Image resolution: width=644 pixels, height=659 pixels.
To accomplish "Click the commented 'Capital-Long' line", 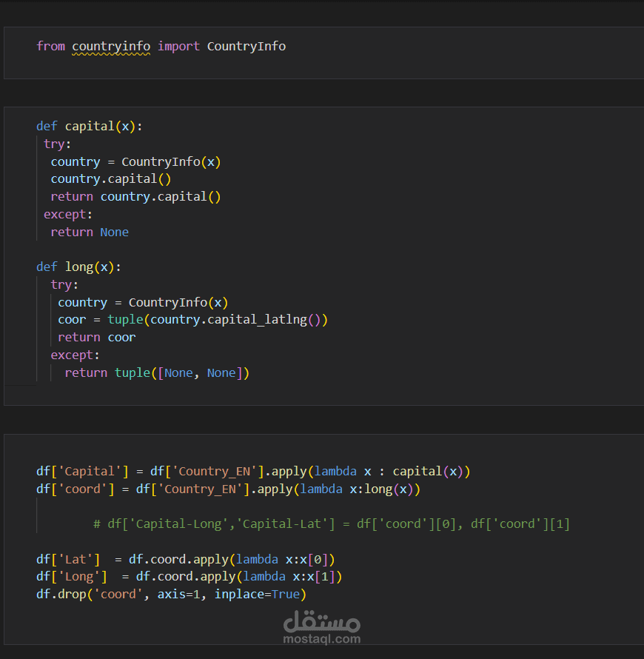I will click(x=332, y=524).
